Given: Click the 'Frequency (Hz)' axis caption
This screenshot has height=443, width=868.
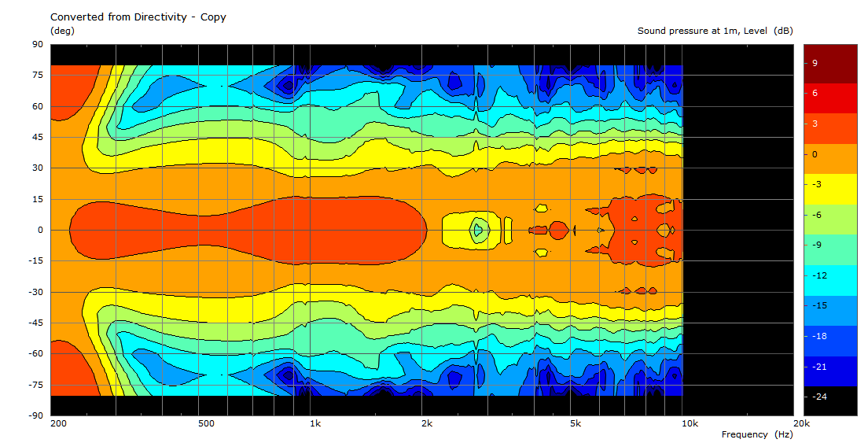Looking at the screenshot, I should 756,434.
